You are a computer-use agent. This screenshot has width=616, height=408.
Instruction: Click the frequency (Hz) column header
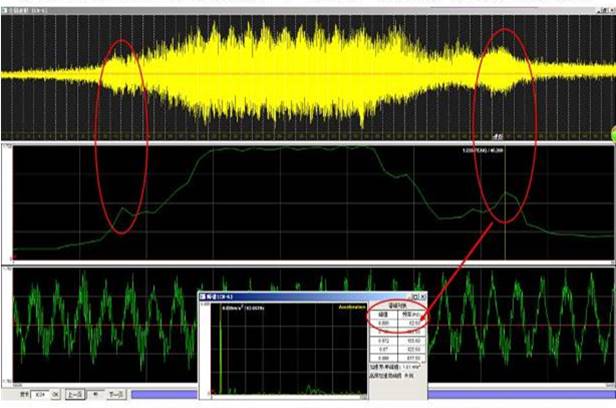(411, 314)
